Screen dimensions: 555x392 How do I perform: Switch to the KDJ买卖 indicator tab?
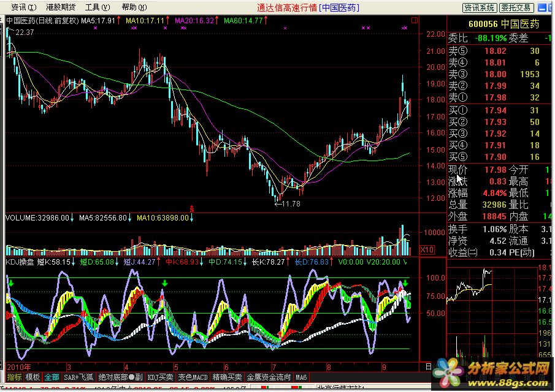[x=160, y=377]
